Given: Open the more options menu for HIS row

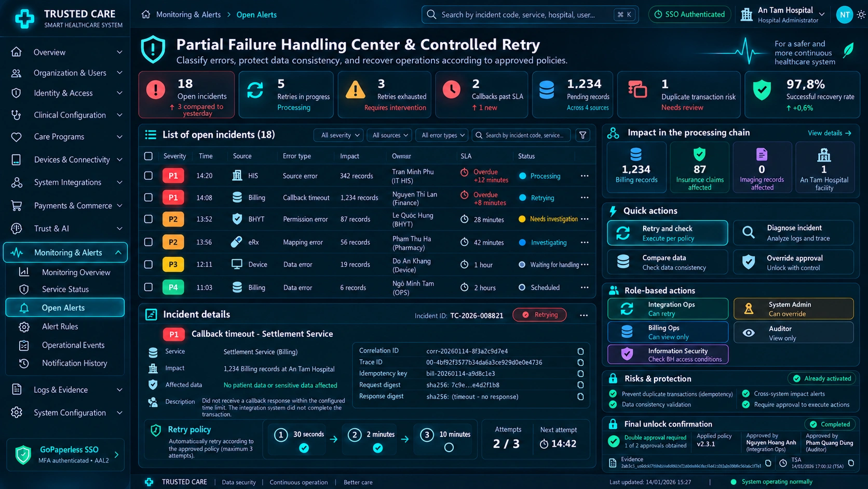Looking at the screenshot, I should pyautogui.click(x=585, y=176).
